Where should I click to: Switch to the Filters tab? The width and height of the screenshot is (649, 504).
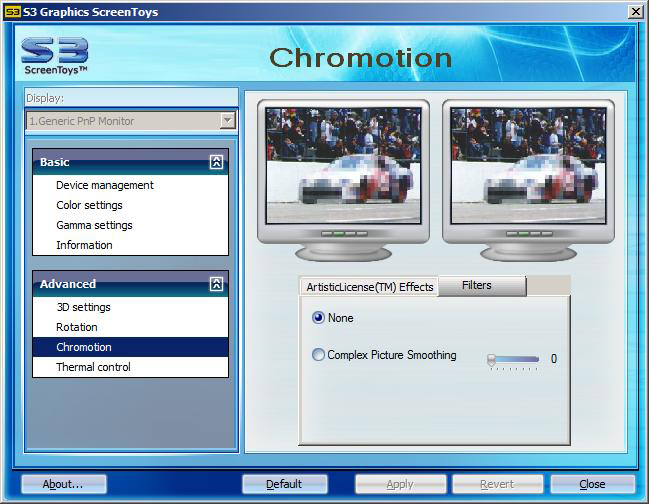[477, 286]
